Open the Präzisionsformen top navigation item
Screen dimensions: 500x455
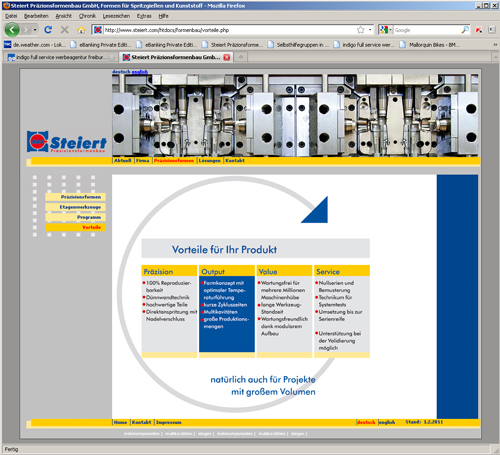pyautogui.click(x=174, y=160)
